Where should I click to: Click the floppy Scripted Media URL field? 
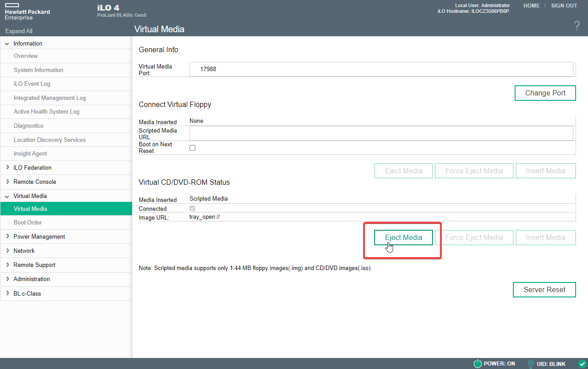point(381,133)
